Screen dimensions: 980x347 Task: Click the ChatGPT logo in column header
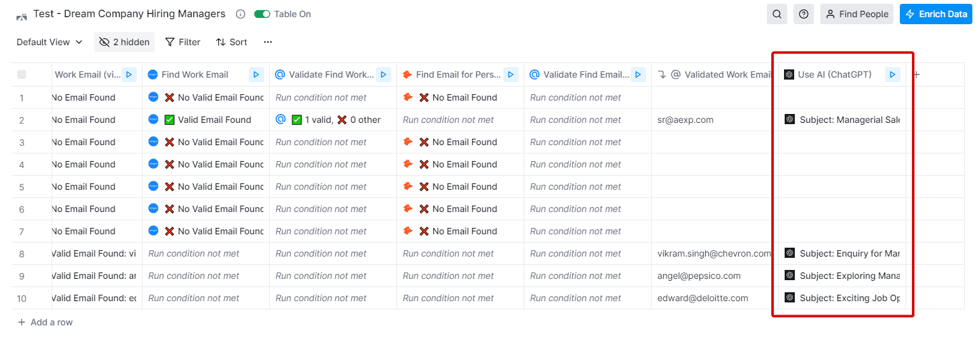pyautogui.click(x=789, y=74)
